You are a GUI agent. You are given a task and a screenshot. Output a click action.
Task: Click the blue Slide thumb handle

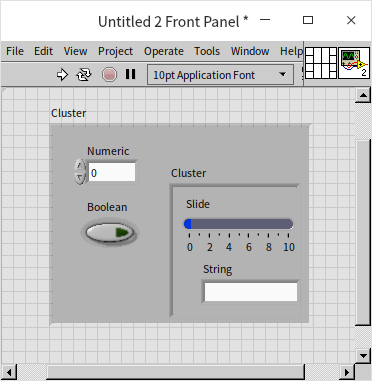pos(188,224)
